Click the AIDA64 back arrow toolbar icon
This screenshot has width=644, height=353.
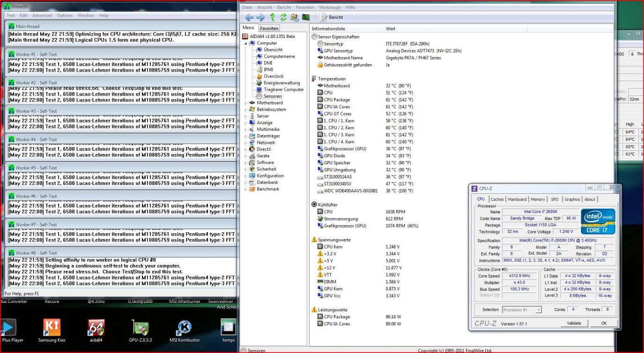point(249,17)
